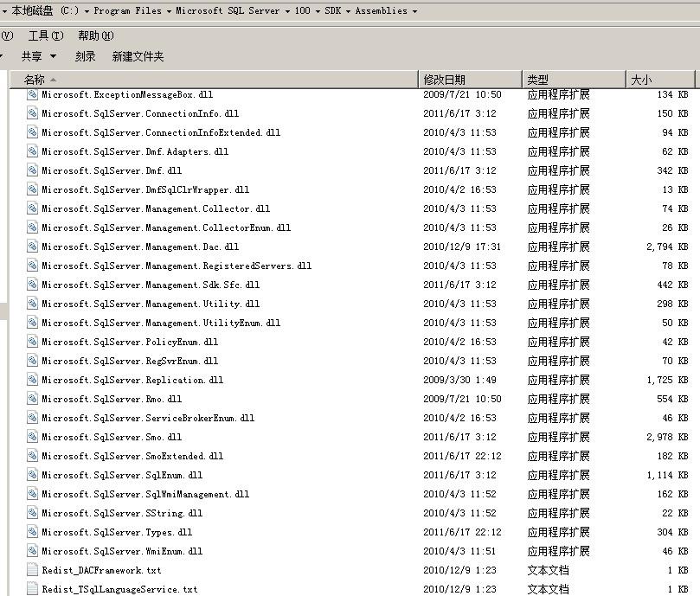The width and height of the screenshot is (700, 596).
Task: Click the Redist_TSqlLanguageService.txt text file icon
Action: click(32, 589)
